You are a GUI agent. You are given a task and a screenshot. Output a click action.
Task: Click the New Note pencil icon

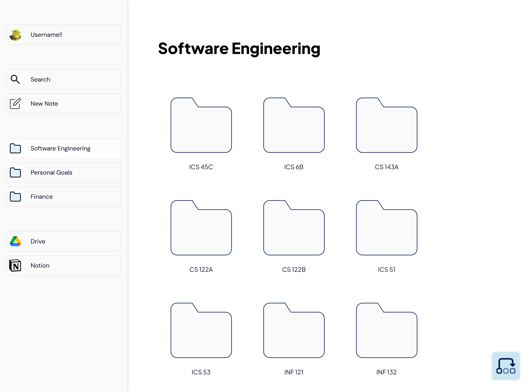(x=16, y=104)
